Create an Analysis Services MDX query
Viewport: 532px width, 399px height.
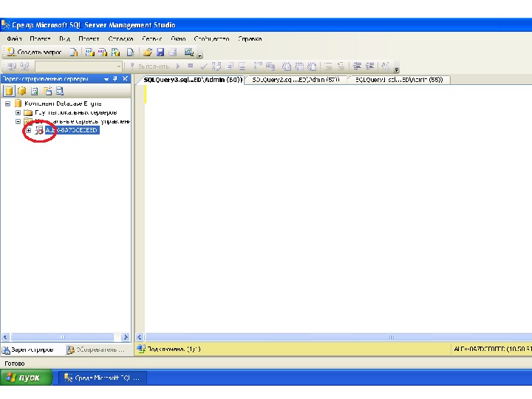(x=90, y=52)
